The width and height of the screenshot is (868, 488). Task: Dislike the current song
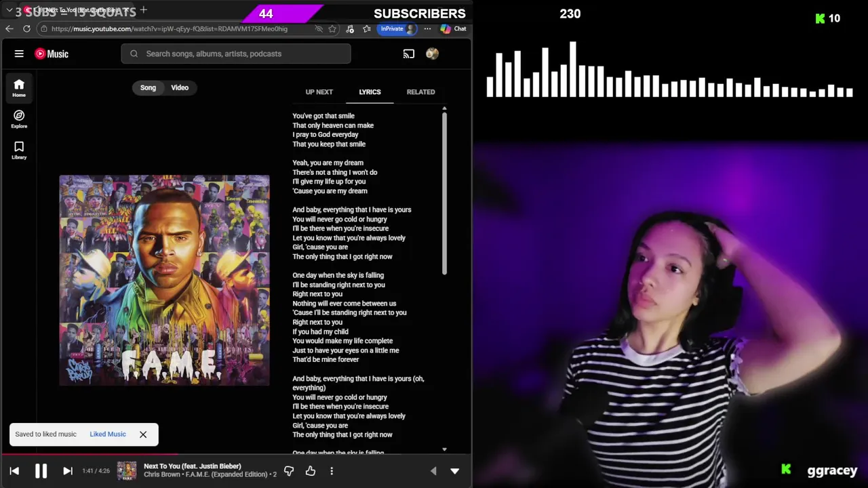[289, 471]
